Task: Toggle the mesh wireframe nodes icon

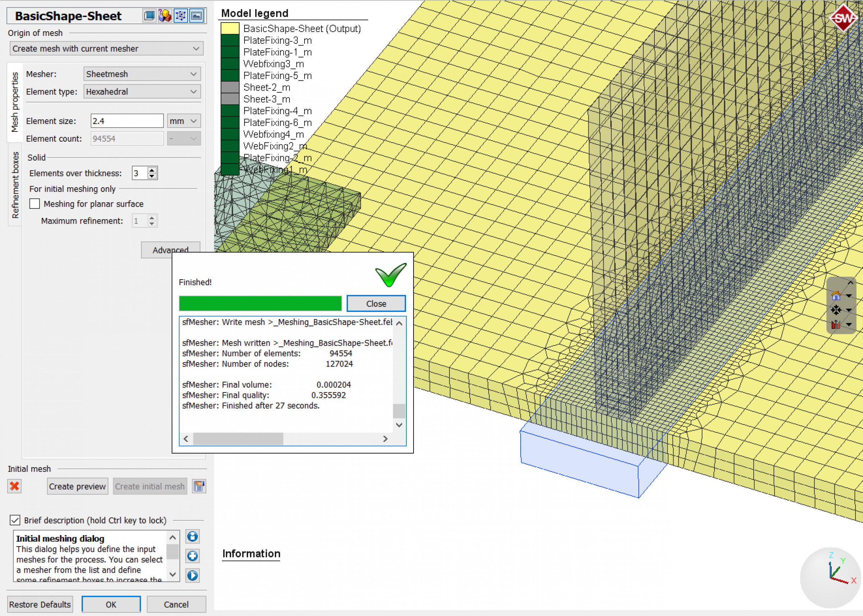Action: click(x=181, y=16)
